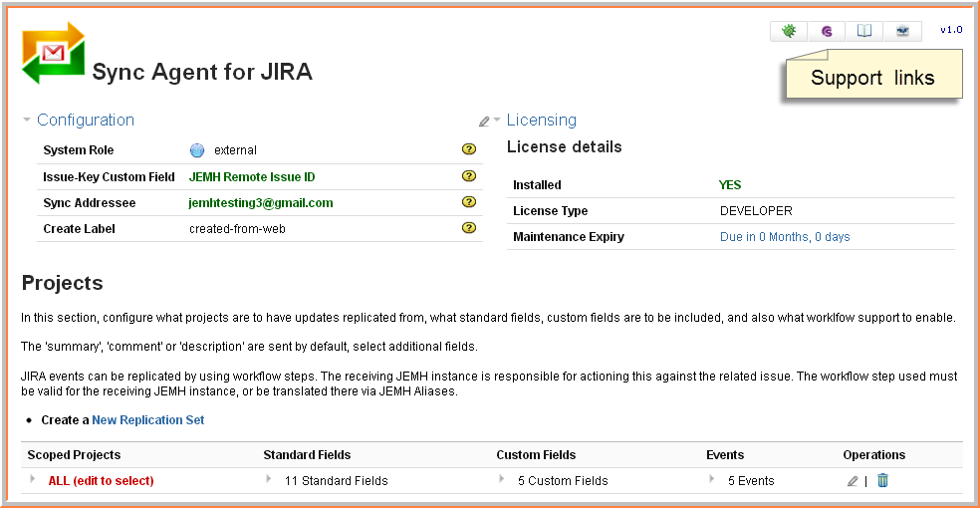Click the Scoped Projects column header
The image size is (980, 508).
74,455
